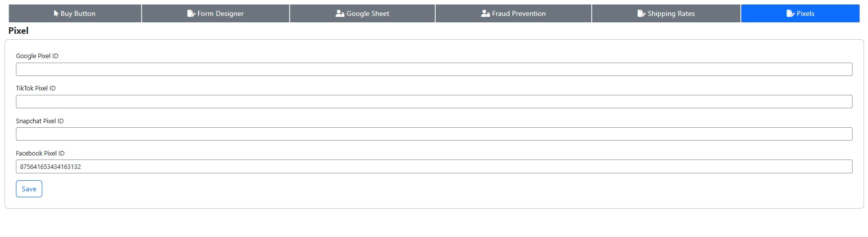This screenshot has width=868, height=237.
Task: Click the cursor icon on Buy Button tab
Action: tap(56, 13)
